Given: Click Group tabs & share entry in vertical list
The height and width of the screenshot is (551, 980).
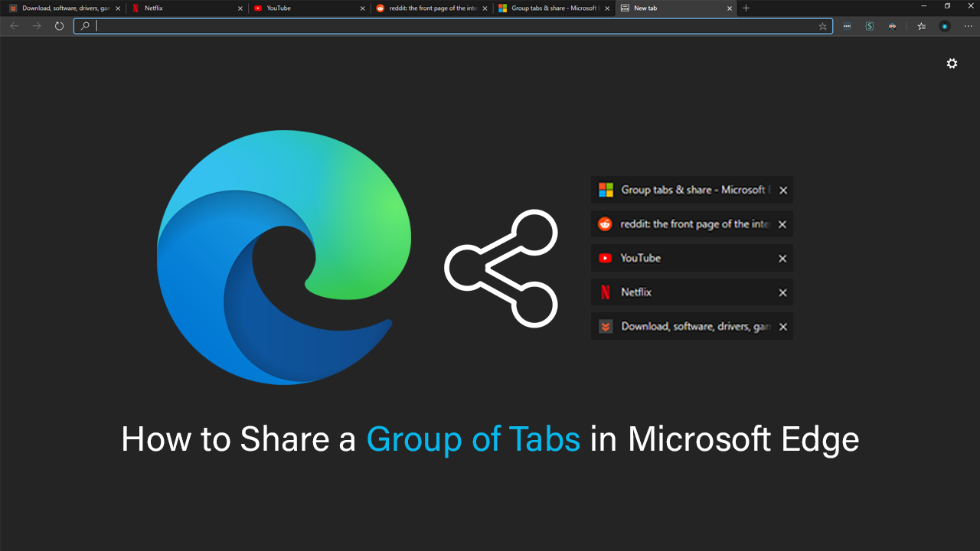Looking at the screenshot, I should tap(692, 190).
